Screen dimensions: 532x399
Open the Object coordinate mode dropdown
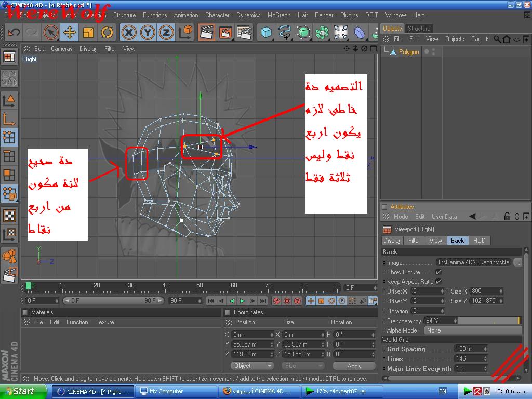(x=252, y=366)
